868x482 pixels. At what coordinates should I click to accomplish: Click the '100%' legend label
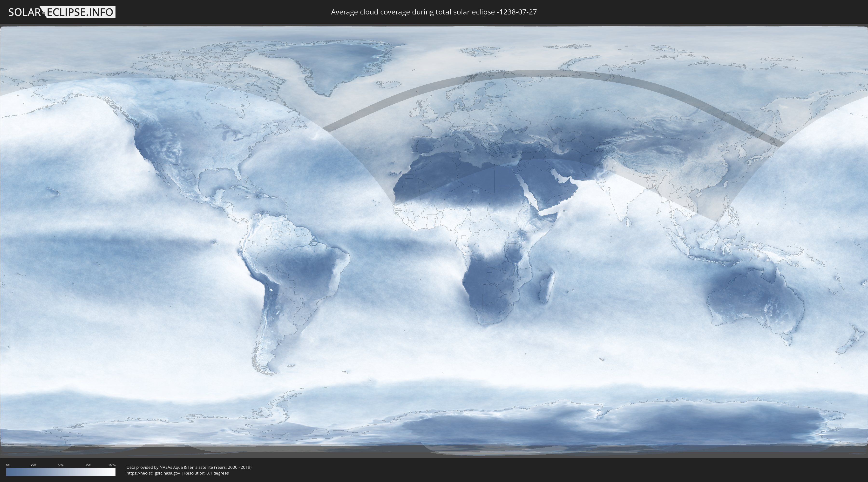112,465
